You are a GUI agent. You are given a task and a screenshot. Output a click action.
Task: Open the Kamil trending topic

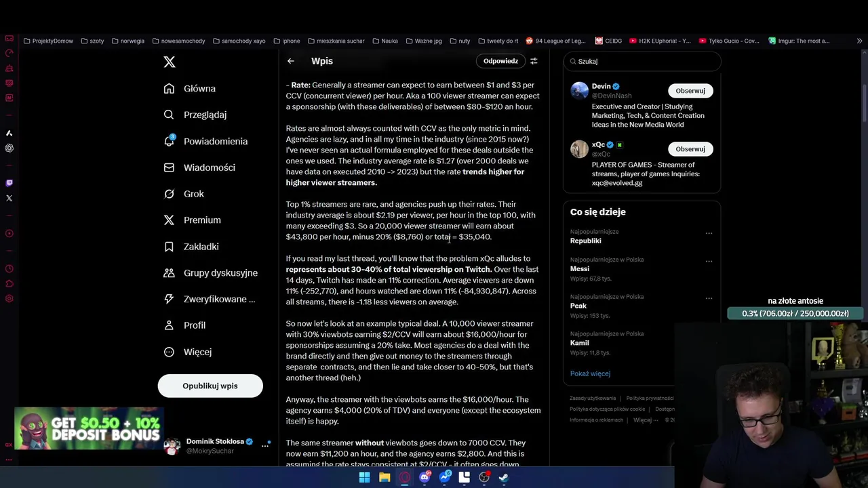click(x=579, y=343)
